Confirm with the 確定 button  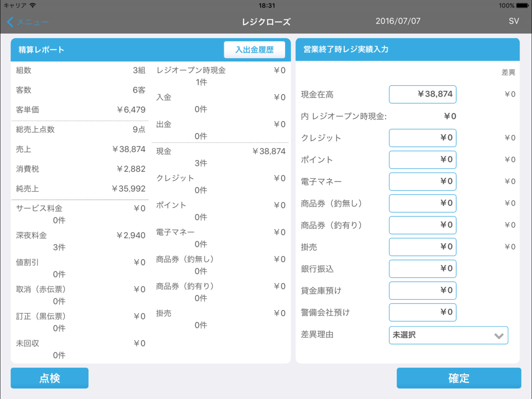click(x=459, y=378)
